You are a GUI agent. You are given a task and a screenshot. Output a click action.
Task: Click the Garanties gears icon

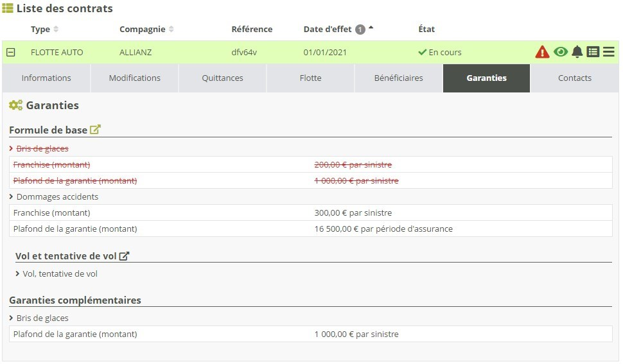point(15,105)
